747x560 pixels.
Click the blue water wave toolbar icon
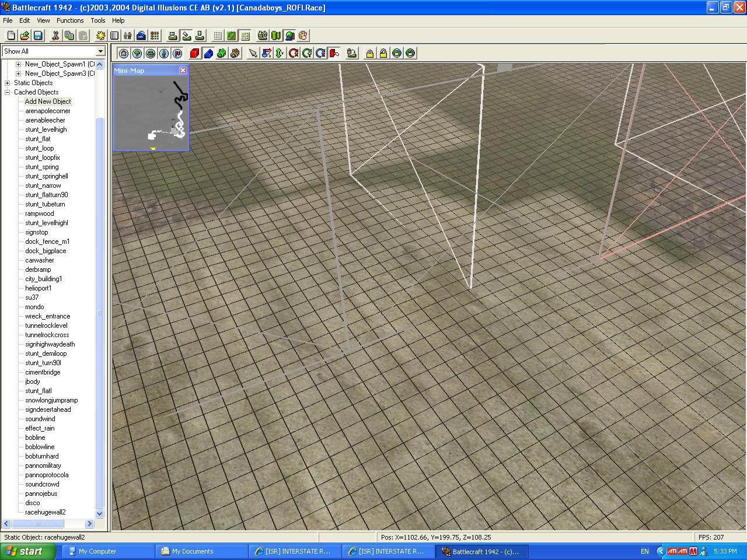141,36
